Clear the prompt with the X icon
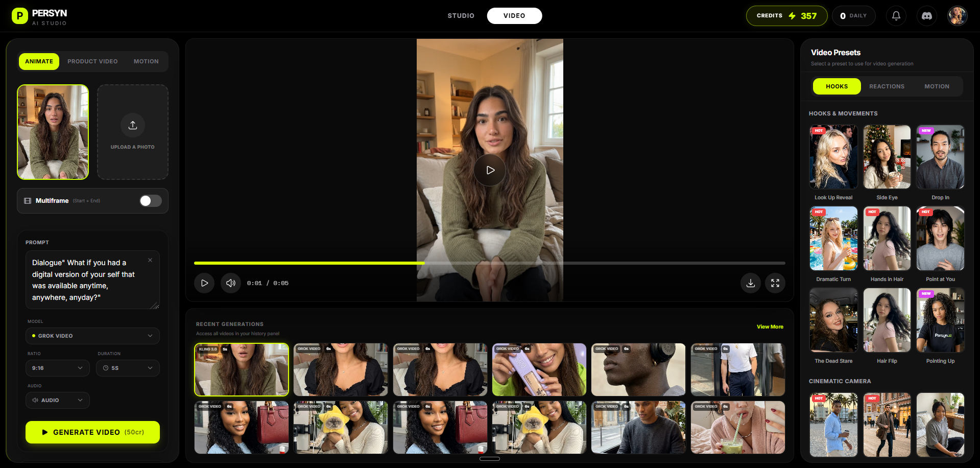The image size is (980, 468). tap(150, 260)
